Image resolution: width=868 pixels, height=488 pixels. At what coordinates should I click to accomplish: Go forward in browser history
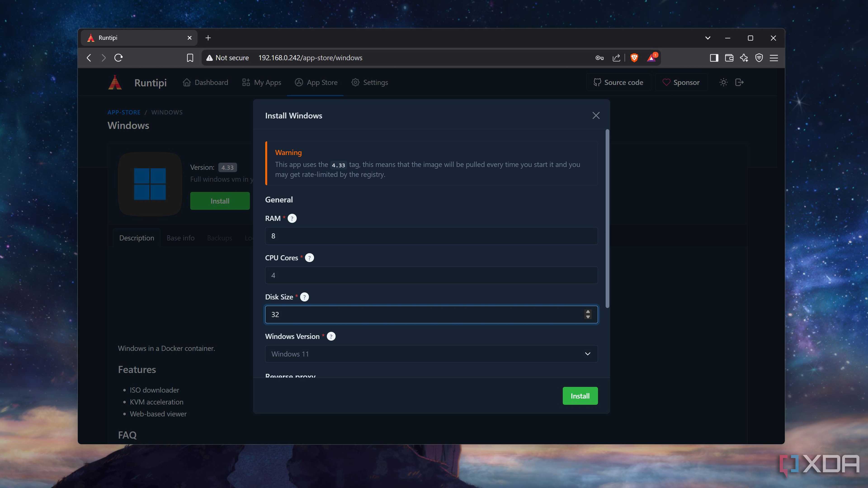click(104, 58)
